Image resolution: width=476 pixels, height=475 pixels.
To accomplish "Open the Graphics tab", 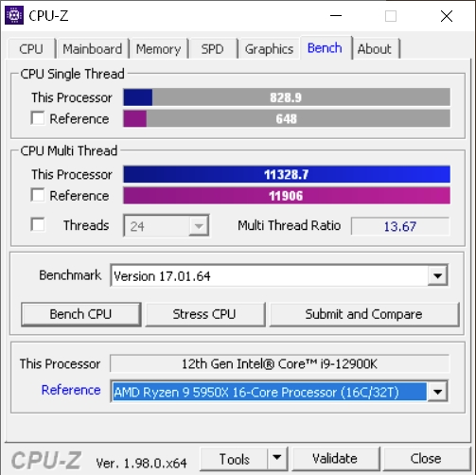I will 269,49.
